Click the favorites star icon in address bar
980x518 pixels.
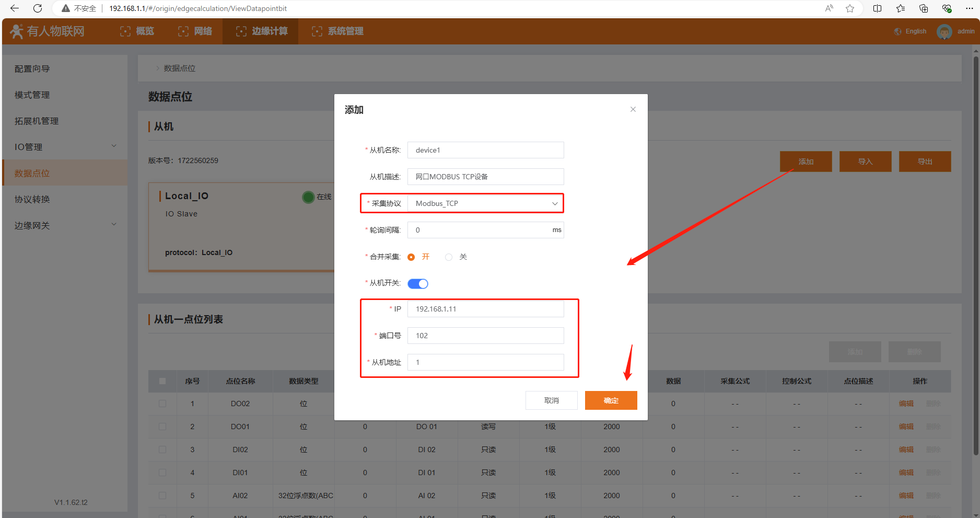[x=850, y=8]
